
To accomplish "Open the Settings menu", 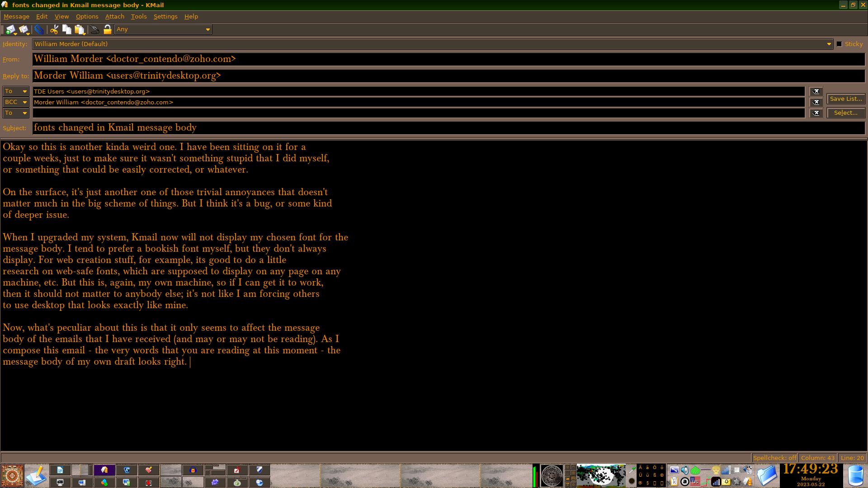I will click(x=165, y=16).
